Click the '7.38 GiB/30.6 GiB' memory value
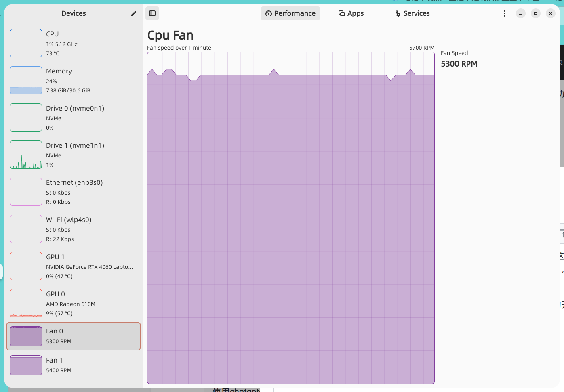This screenshot has height=392, width=564. pos(68,90)
